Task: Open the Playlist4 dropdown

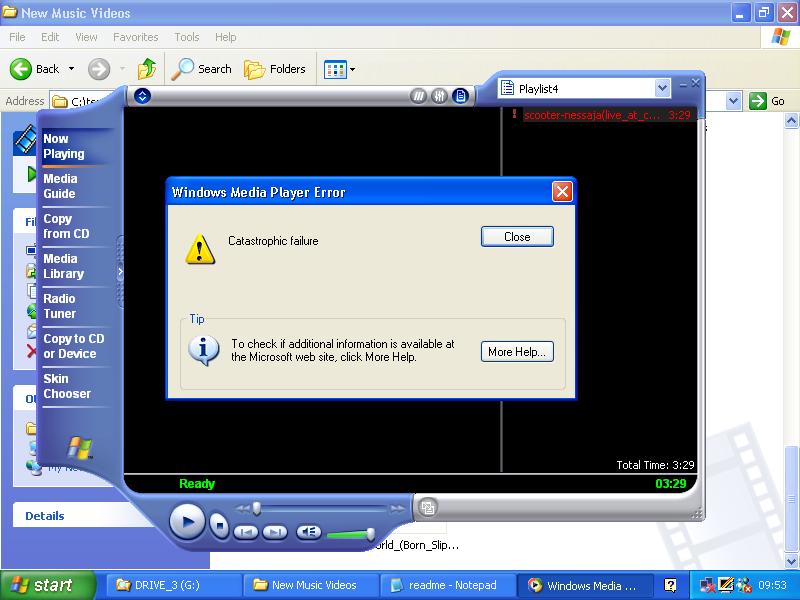Action: (x=662, y=88)
